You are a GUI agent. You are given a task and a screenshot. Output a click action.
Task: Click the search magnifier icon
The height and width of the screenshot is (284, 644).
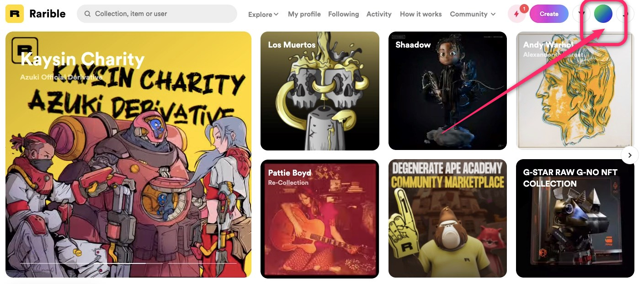[x=87, y=14]
